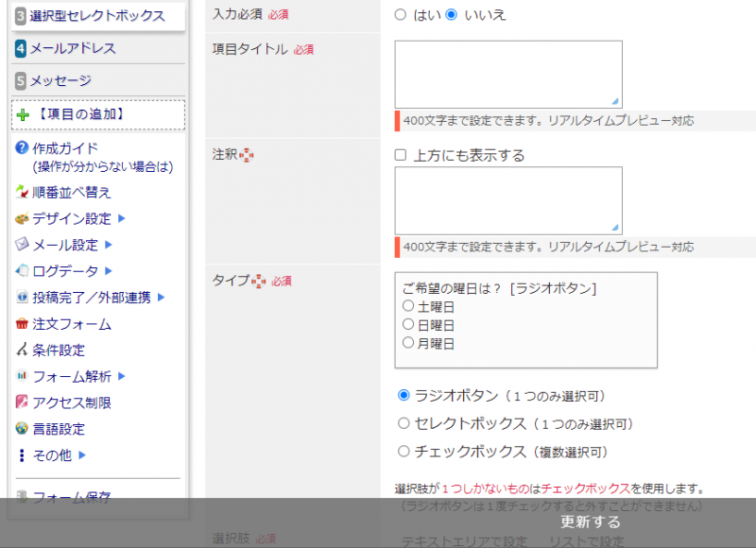Open the アクセス制限 link
The width and height of the screenshot is (756, 548).
point(72,402)
